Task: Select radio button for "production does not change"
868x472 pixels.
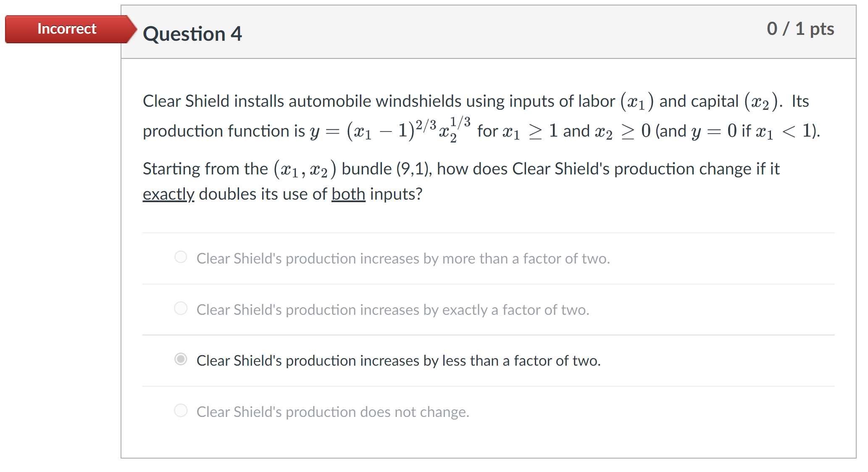Action: tap(181, 411)
